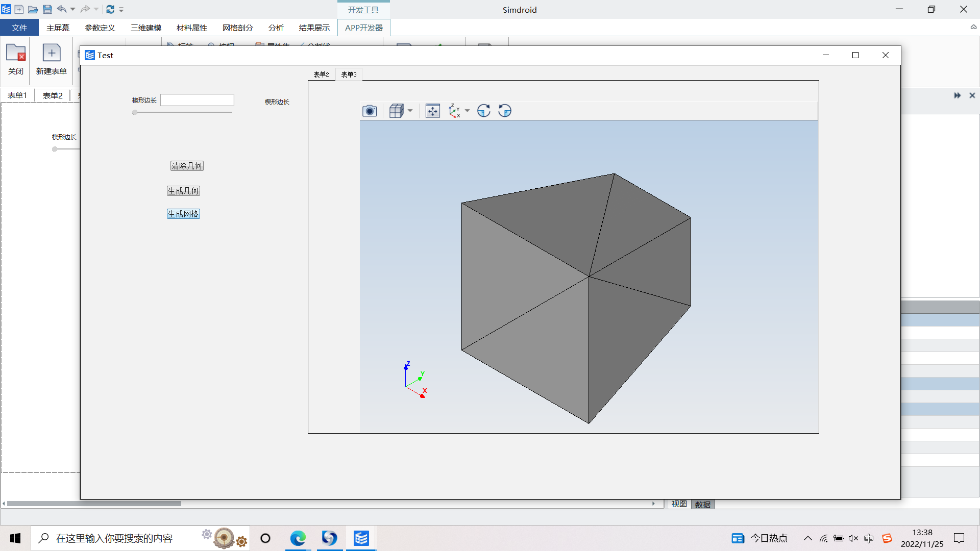Expand the undo history dropdown arrow

(x=72, y=9)
